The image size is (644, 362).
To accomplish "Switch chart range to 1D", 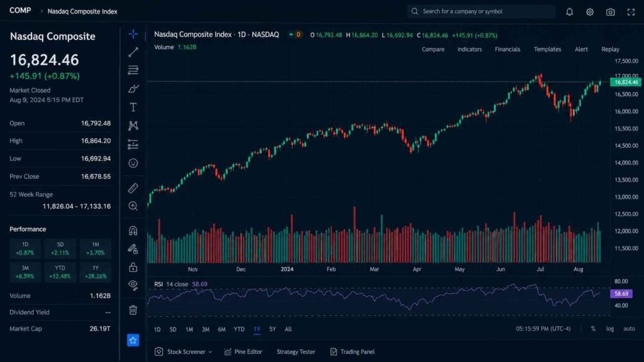I will pos(157,329).
